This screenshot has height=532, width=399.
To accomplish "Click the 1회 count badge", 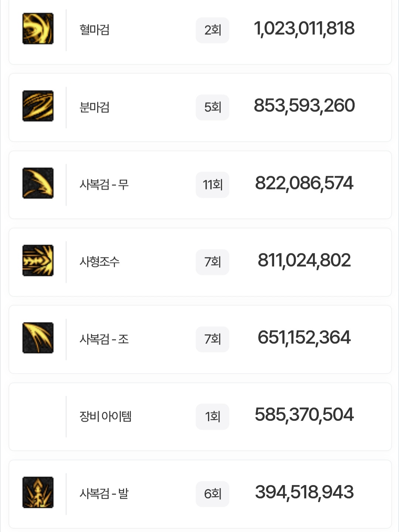I will coord(212,417).
